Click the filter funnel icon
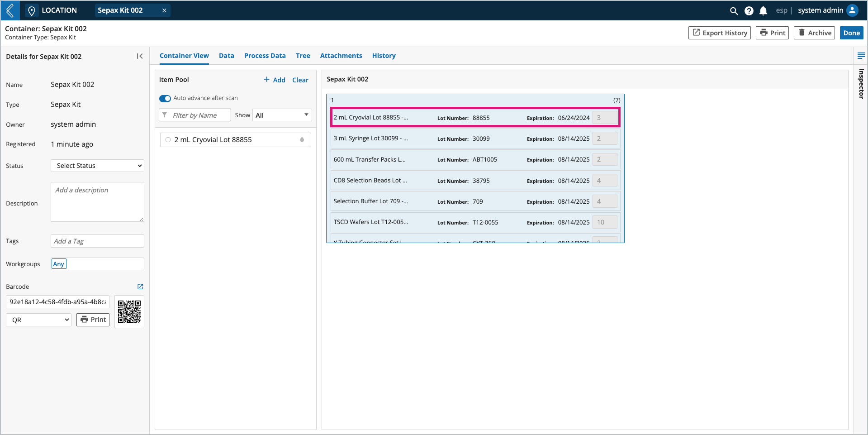This screenshot has width=868, height=435. point(165,115)
